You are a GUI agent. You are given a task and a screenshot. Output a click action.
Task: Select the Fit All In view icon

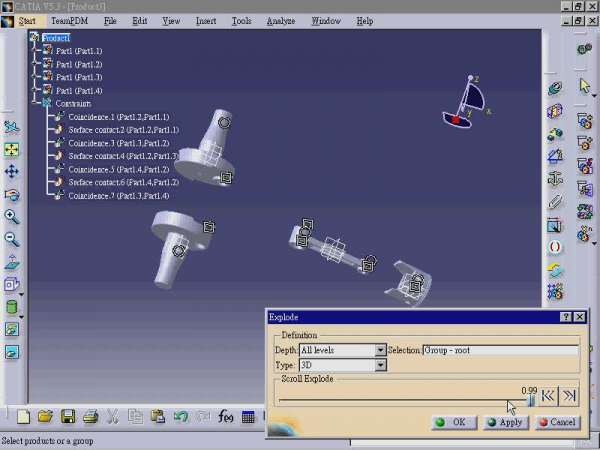pos(12,150)
